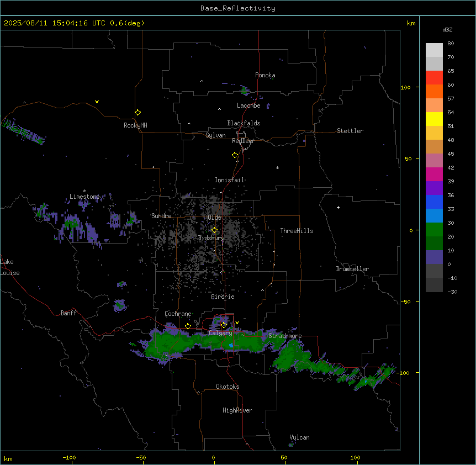
Task: Select the magenta 39-42 dBZ legend swatch
Action: (434, 174)
